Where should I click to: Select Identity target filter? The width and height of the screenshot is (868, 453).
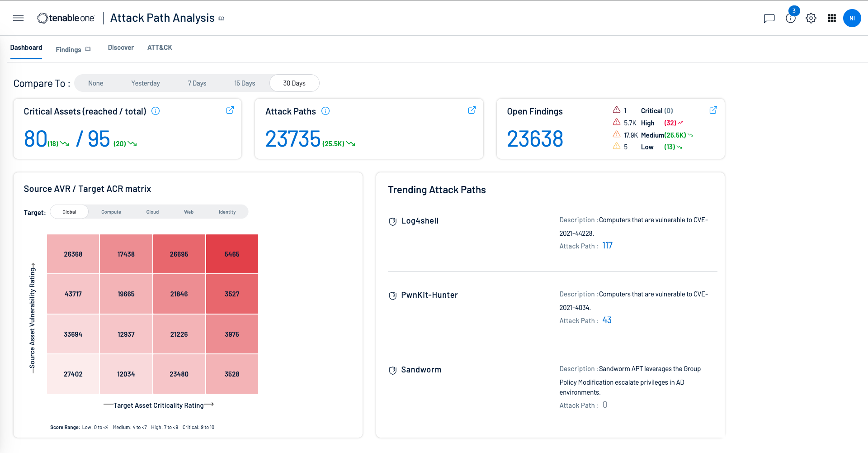tap(227, 212)
